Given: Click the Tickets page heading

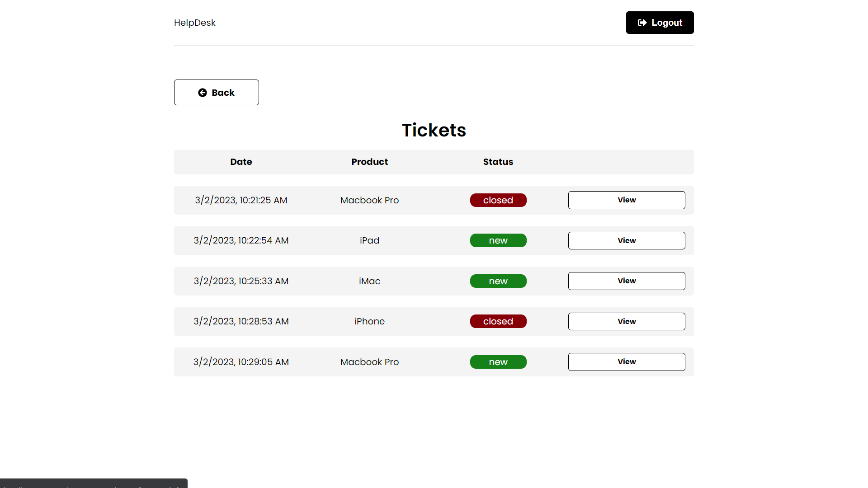Looking at the screenshot, I should click(434, 130).
